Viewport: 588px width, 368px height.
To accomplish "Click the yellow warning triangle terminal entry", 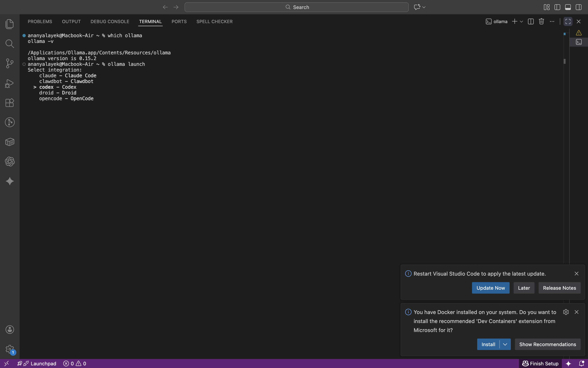I will pos(579,33).
